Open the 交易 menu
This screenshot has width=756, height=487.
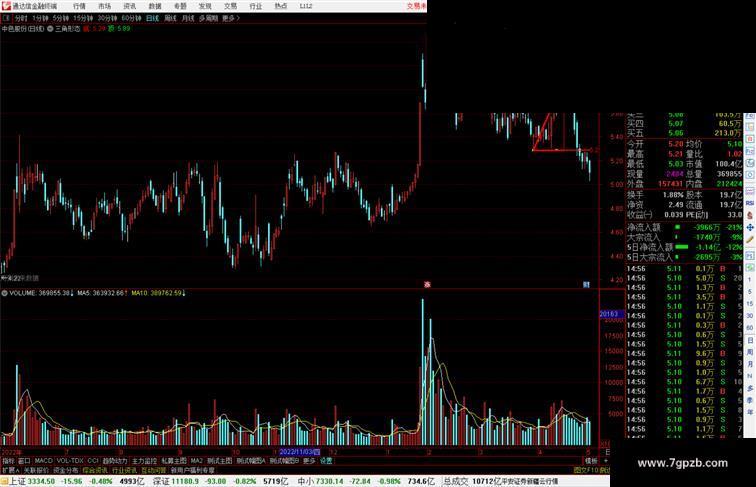tap(230, 6)
